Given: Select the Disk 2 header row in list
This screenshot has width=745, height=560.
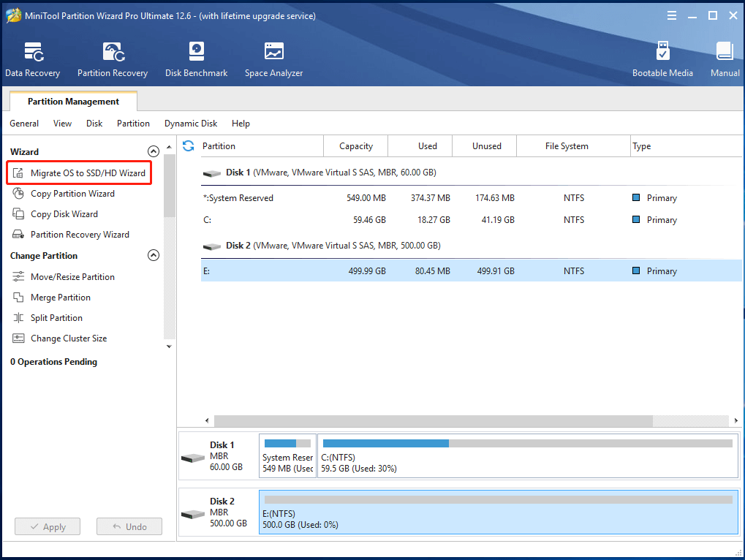Looking at the screenshot, I should coord(472,246).
